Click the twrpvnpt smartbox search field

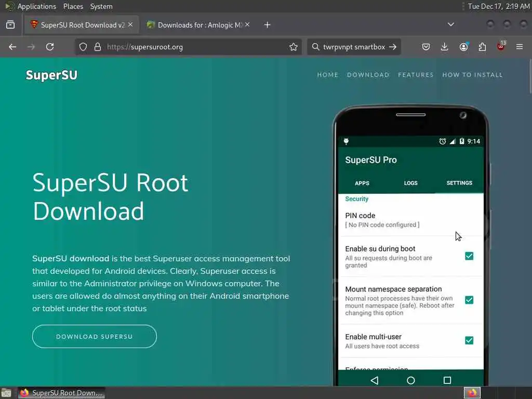354,47
